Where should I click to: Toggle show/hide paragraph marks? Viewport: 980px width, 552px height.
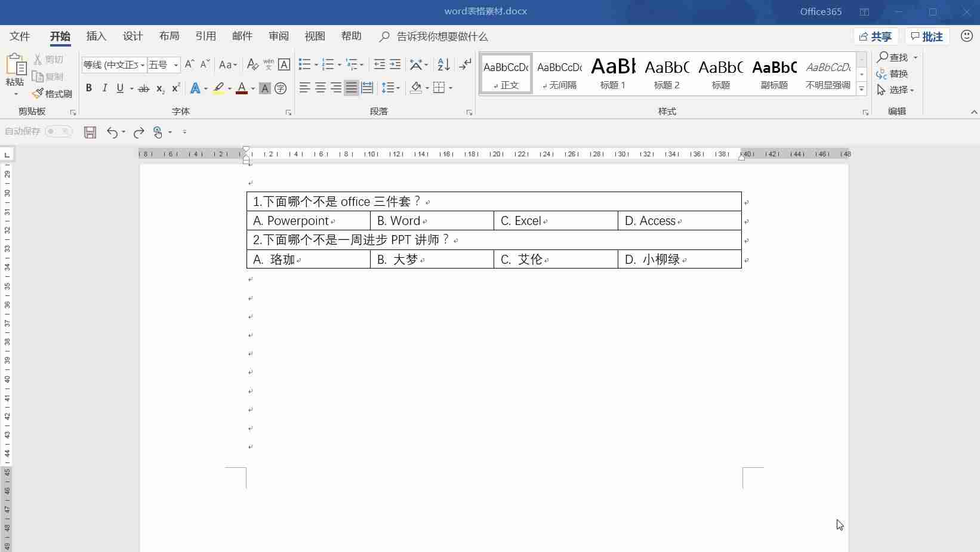pyautogui.click(x=466, y=64)
